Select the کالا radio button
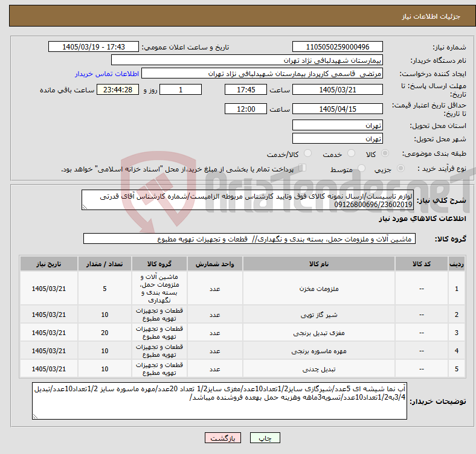476x454 pixels. coord(385,153)
